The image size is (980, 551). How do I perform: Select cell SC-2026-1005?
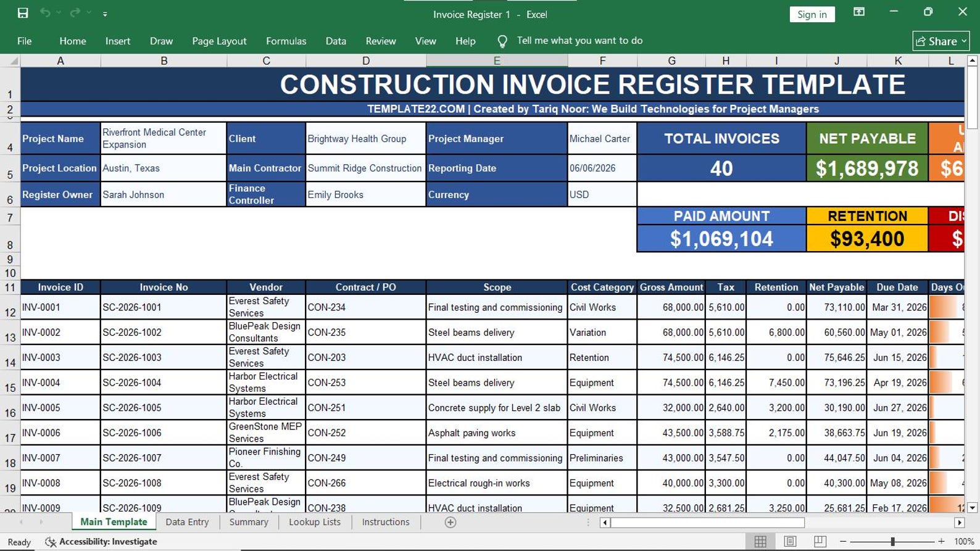pos(164,408)
